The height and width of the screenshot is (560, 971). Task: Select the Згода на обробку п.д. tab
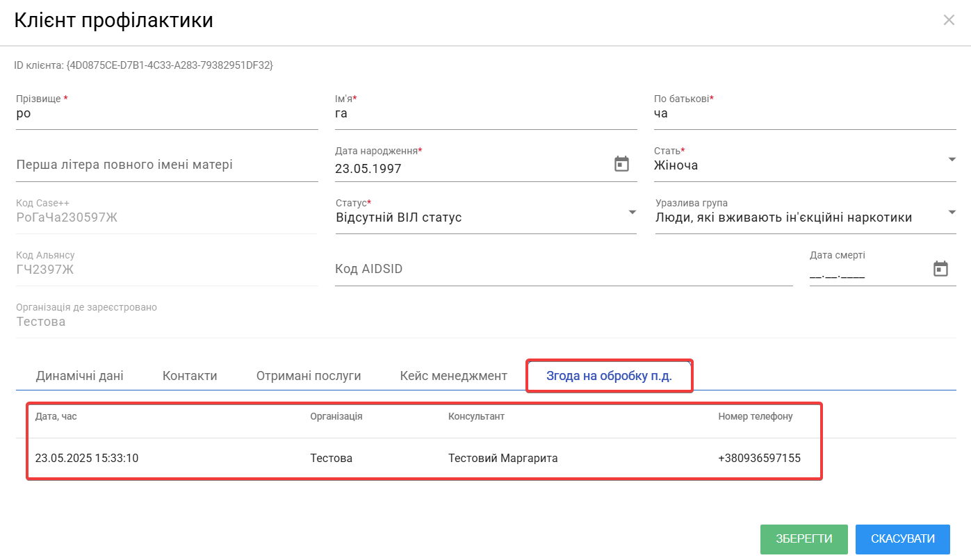click(609, 376)
